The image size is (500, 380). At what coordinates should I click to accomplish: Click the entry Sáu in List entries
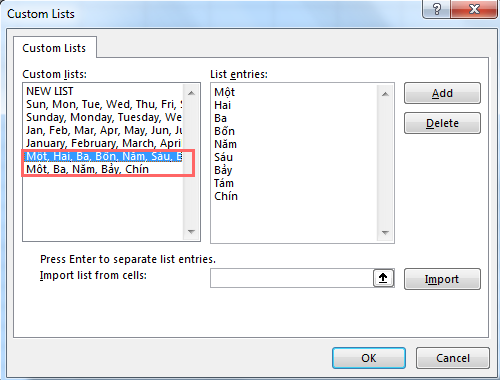pos(223,157)
